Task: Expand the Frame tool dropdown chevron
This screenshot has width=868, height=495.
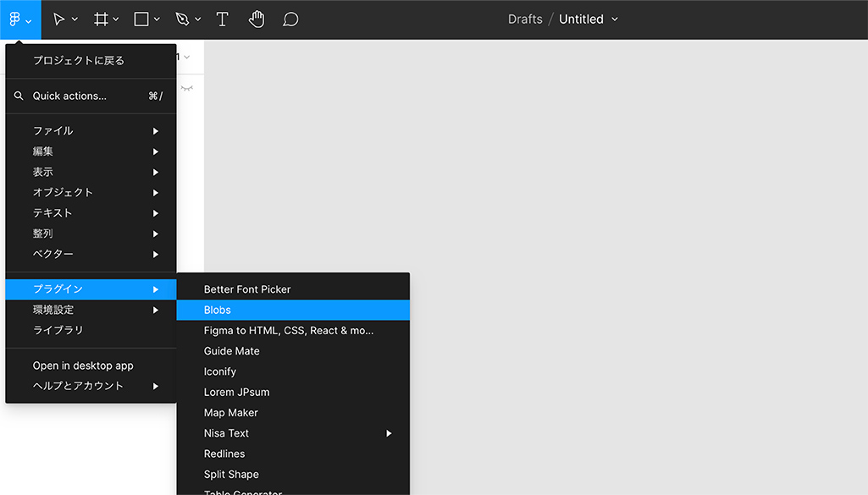Action: (116, 19)
